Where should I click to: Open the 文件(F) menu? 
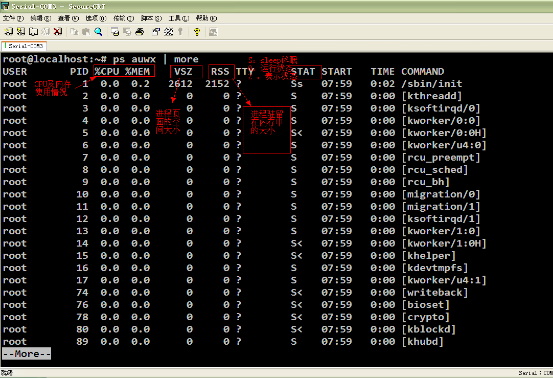point(13,18)
